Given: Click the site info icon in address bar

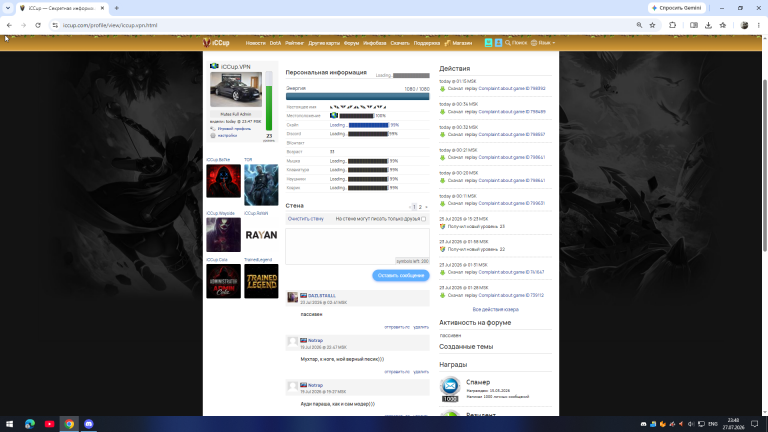Looking at the screenshot, I should click(x=55, y=25).
